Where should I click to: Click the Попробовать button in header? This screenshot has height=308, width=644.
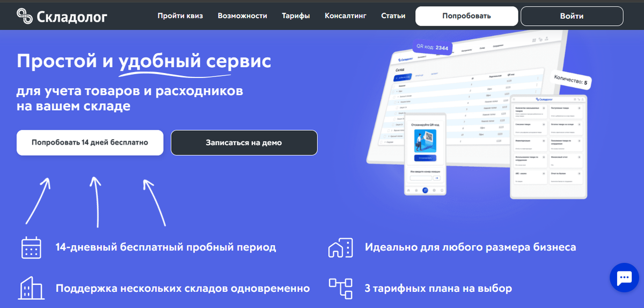466,16
